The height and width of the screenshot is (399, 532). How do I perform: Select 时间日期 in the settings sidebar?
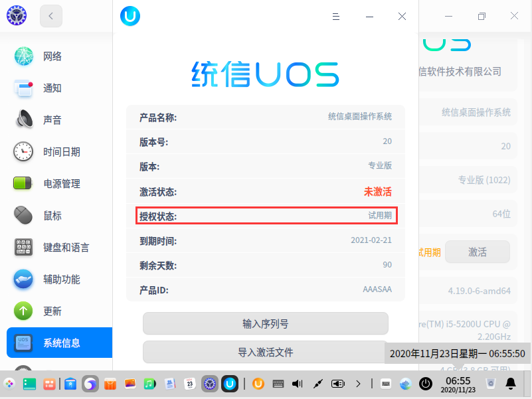tap(59, 151)
